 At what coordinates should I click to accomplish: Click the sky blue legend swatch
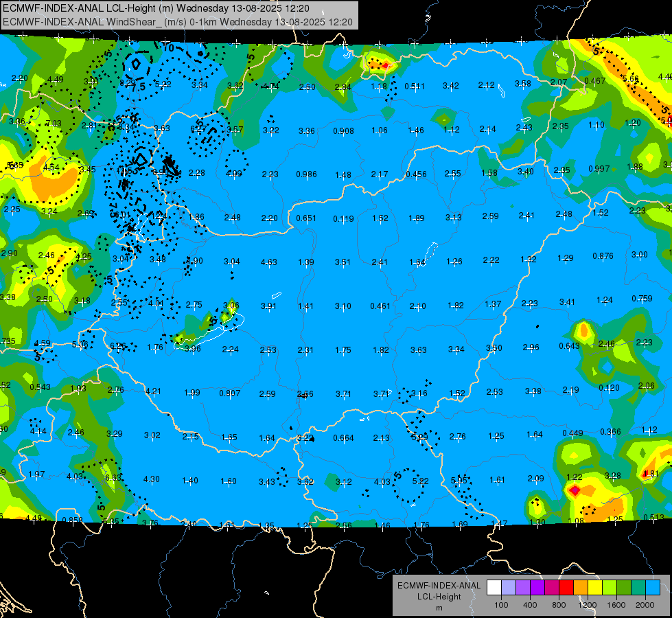pyautogui.click(x=653, y=587)
